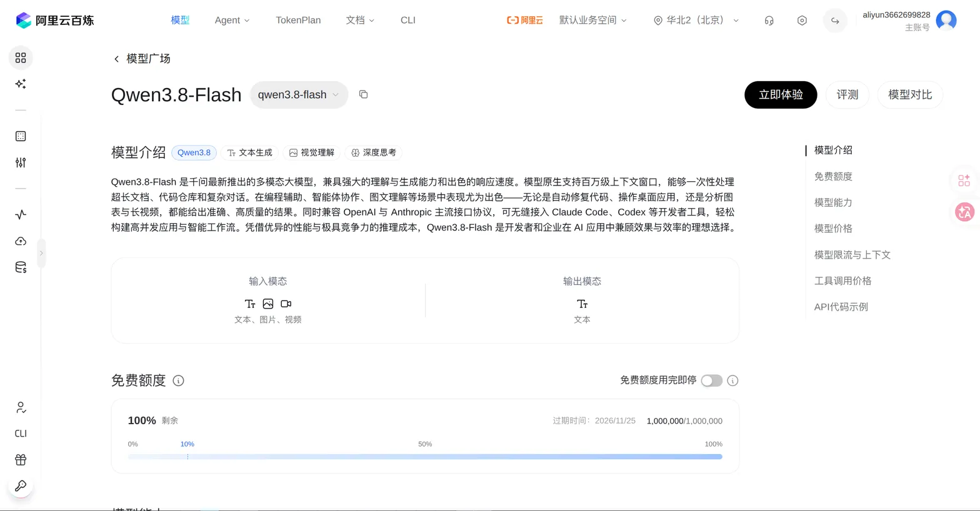The height and width of the screenshot is (511, 980).
Task: Open the dotted square sidebar icon
Action: 21,136
